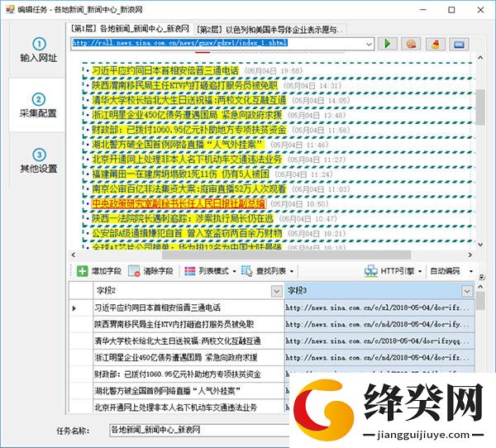
Task: Click link 习近平应约同日本首相安倍晋三通电话 in browser
Action: click(165, 70)
